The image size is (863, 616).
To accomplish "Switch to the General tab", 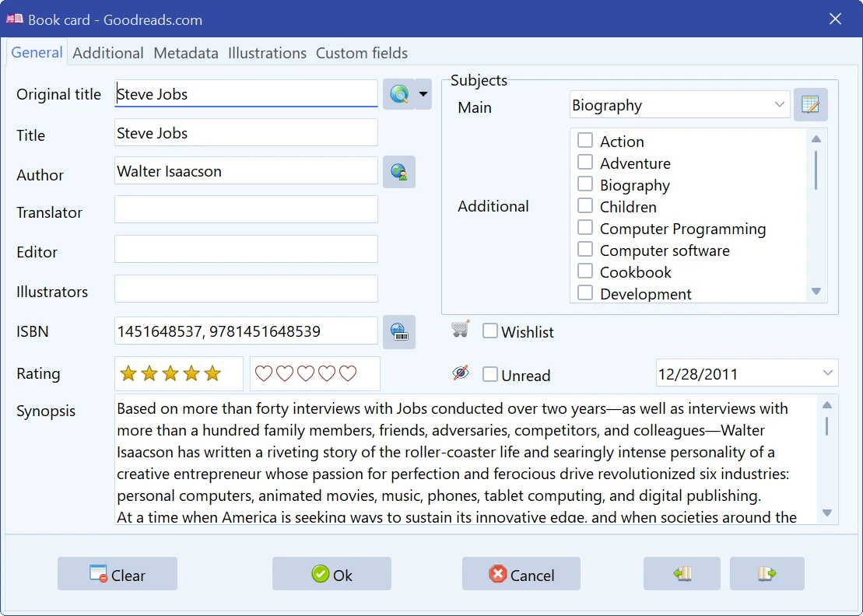I will pyautogui.click(x=37, y=52).
